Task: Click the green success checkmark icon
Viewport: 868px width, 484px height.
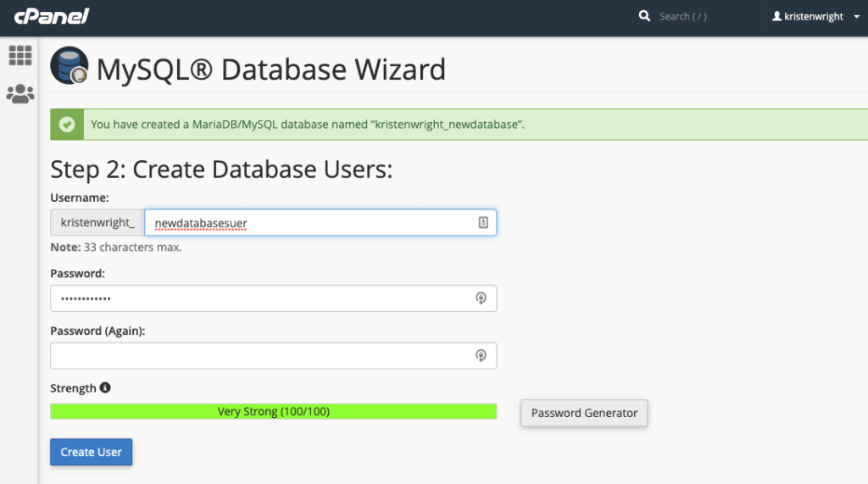Action: point(67,124)
